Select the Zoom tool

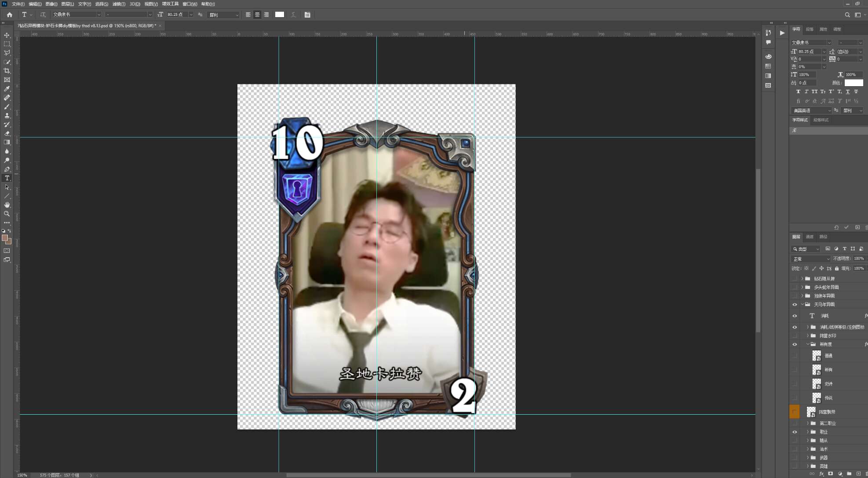7,214
